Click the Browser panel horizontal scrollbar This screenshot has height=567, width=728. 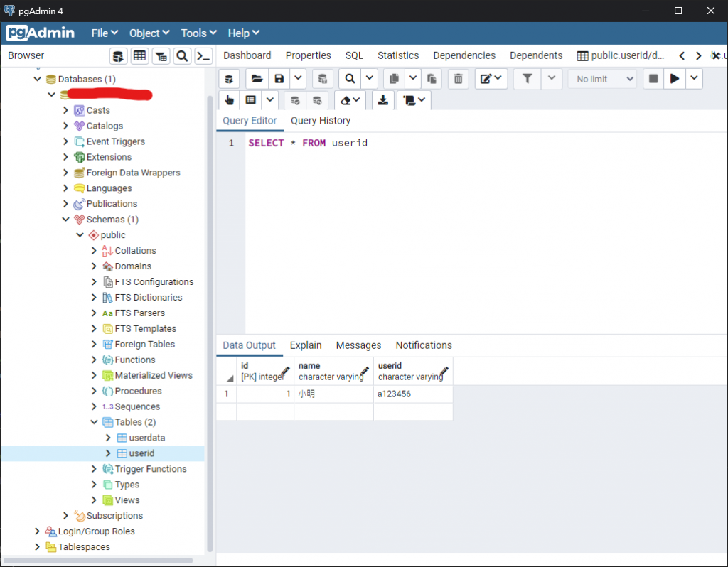pos(98,561)
